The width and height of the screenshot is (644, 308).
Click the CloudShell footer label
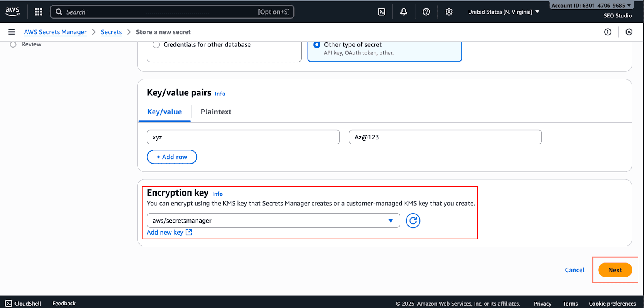coord(28,304)
